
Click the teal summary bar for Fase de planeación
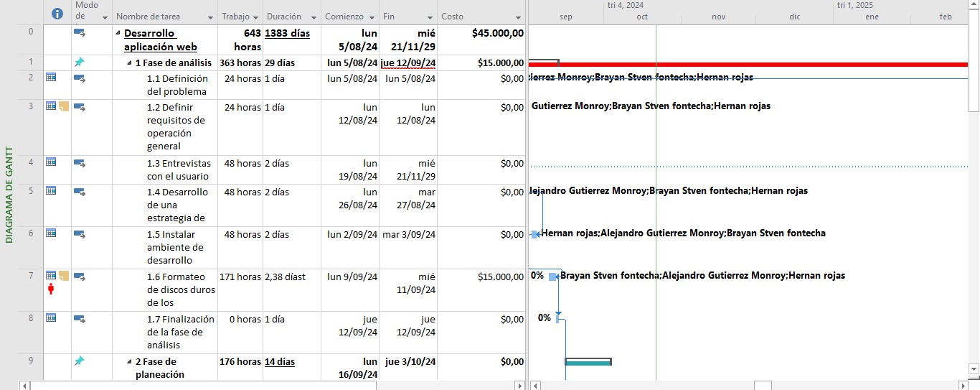(x=588, y=361)
